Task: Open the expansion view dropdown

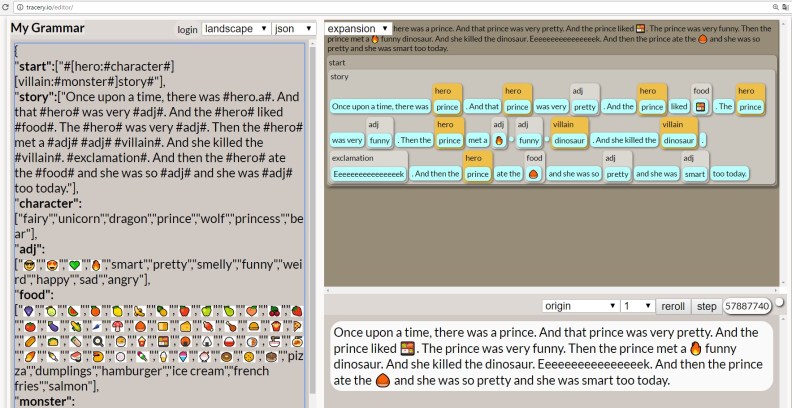Action: [357, 29]
